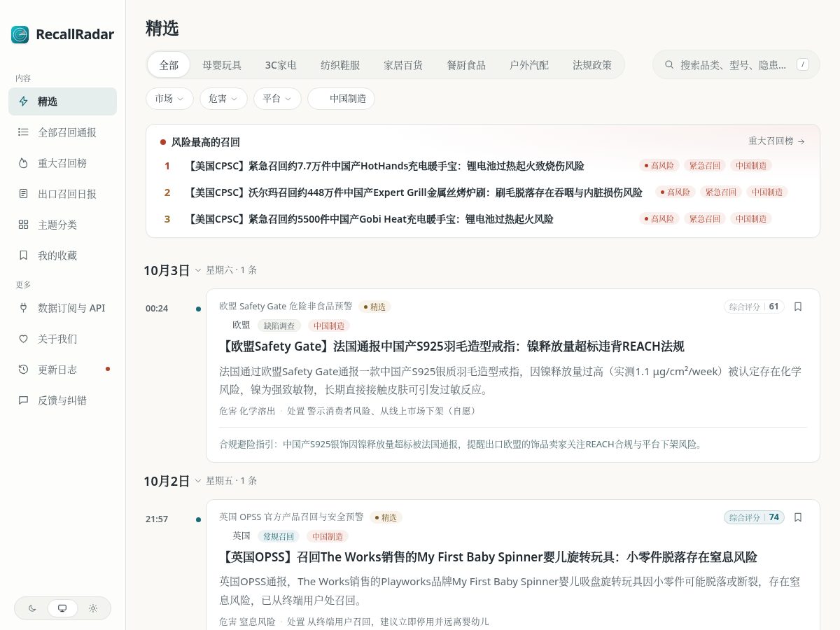Open My First Baby Spinner article title
This screenshot has width=840, height=630.
[x=488, y=557]
